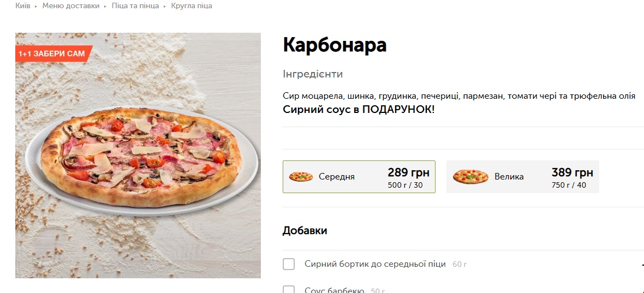644x293 pixels.
Task: Click the 289 грн price
Action: [408, 173]
